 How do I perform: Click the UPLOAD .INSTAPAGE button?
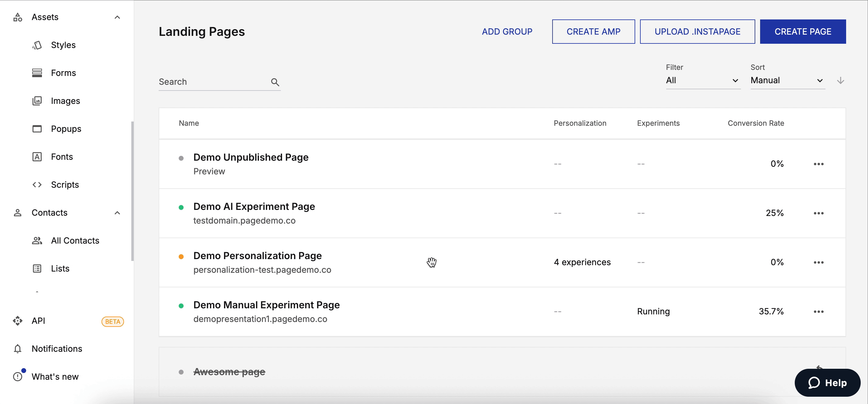697,32
